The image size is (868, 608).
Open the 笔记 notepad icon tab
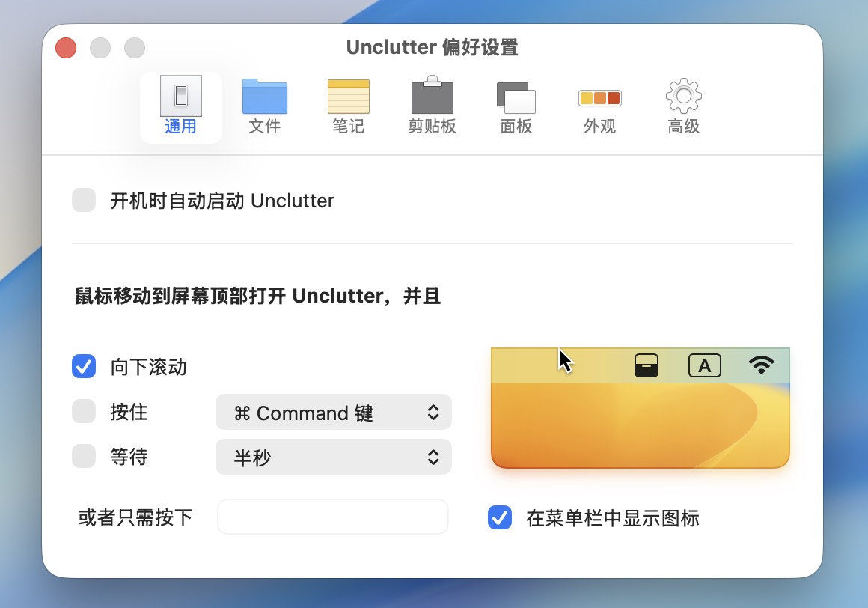(348, 97)
